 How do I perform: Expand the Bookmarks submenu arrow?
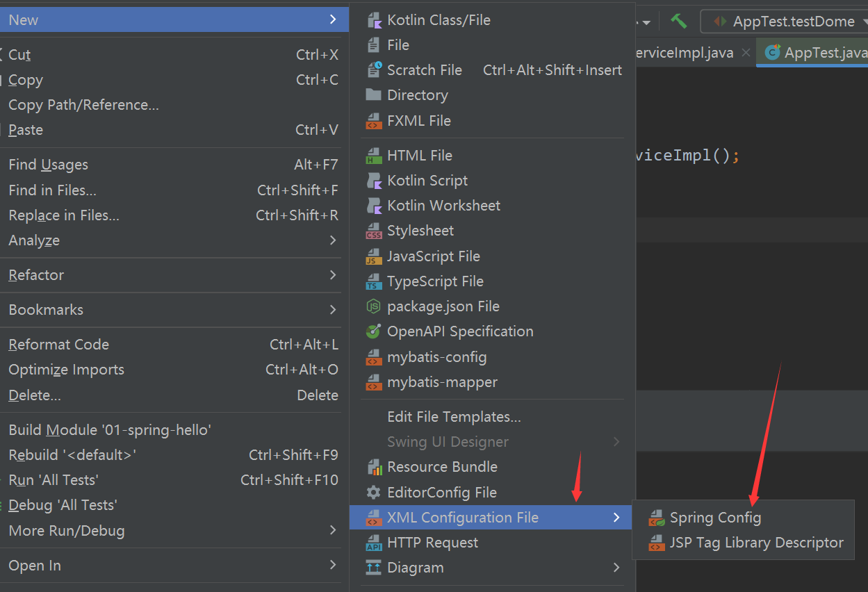tap(333, 310)
